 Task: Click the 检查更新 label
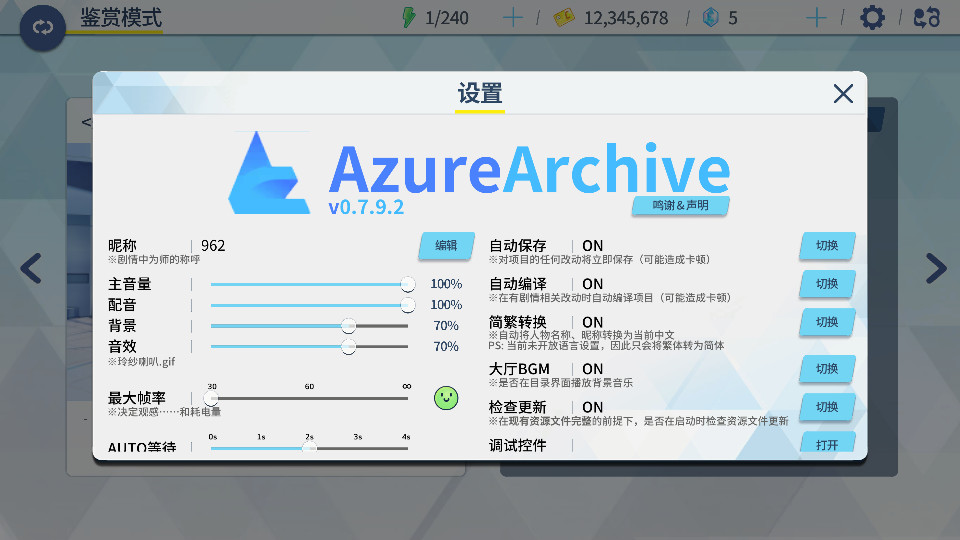[517, 407]
